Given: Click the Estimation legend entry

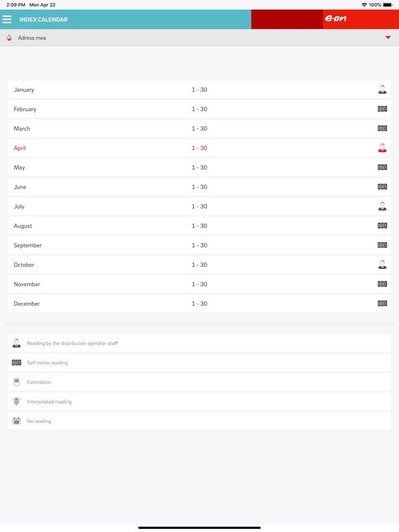Looking at the screenshot, I should pyautogui.click(x=39, y=382).
